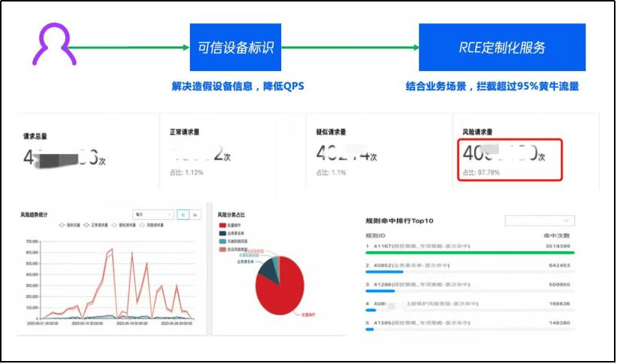Open the time granularity dropdown in trend chart

pos(153,215)
